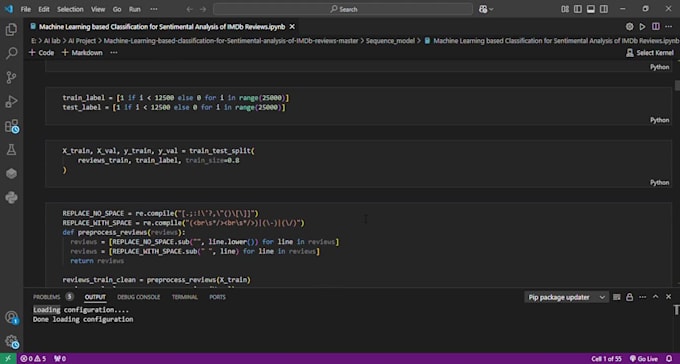Image resolution: width=680 pixels, height=364 pixels.
Task: Open notebook settings gear in editor toolbar
Action: [x=629, y=26]
